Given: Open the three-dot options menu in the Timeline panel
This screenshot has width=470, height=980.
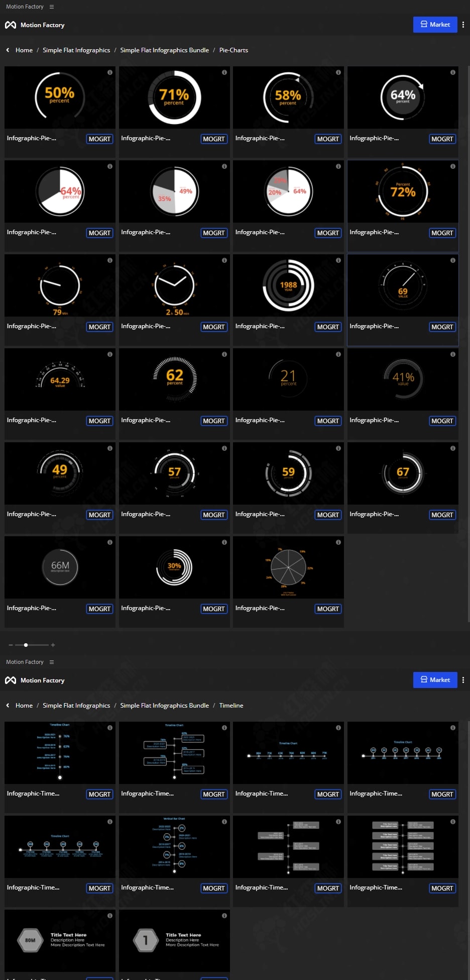Looking at the screenshot, I should click(x=463, y=680).
